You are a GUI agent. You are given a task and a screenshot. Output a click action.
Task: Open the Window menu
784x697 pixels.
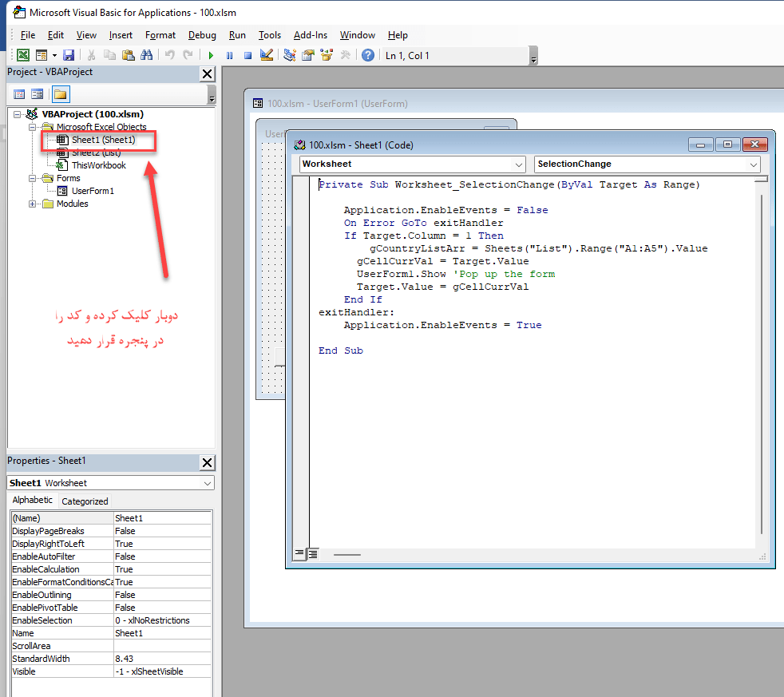(x=358, y=35)
